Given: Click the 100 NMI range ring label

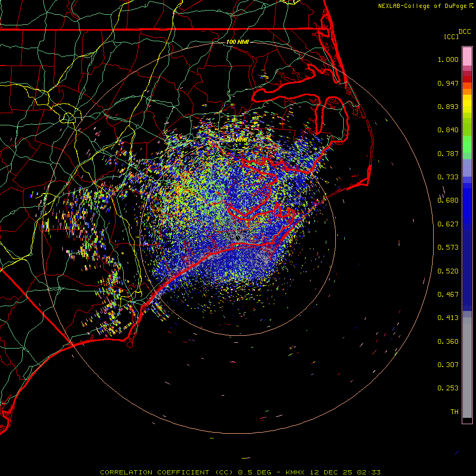Looking at the screenshot, I should tap(237, 42).
